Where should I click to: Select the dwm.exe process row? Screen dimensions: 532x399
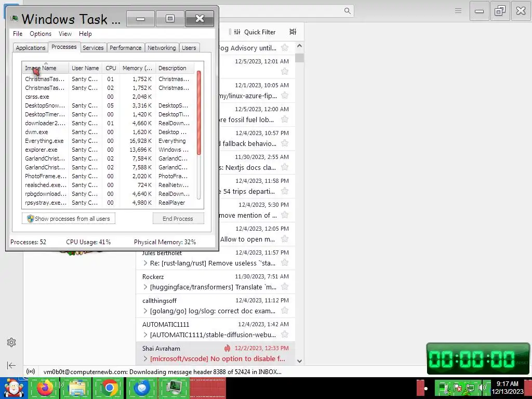(x=108, y=132)
